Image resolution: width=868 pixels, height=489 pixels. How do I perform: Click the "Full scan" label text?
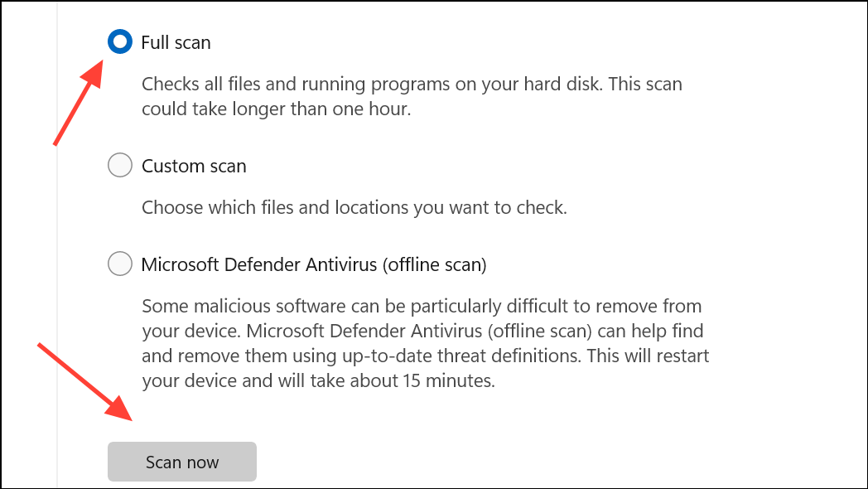click(176, 42)
